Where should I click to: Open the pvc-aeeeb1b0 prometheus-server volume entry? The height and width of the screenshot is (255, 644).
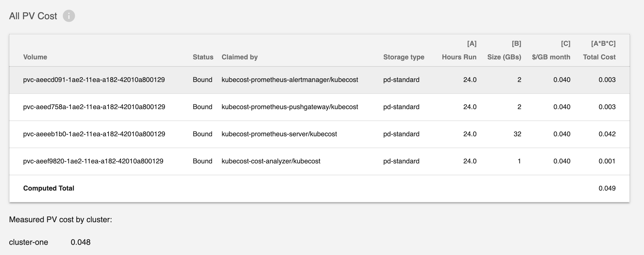[93, 134]
